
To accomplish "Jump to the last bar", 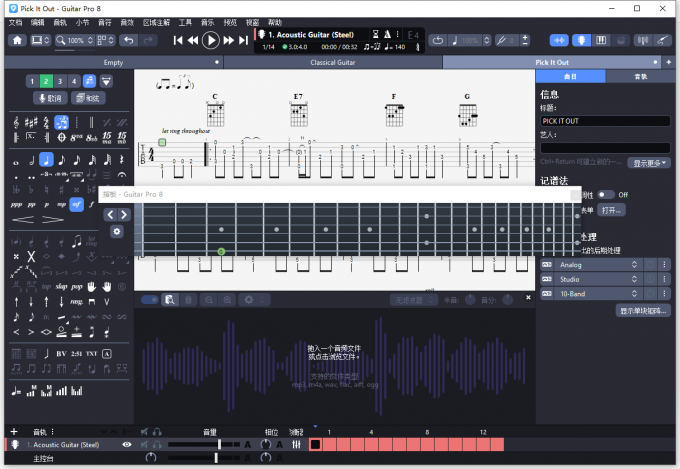I will point(244,40).
